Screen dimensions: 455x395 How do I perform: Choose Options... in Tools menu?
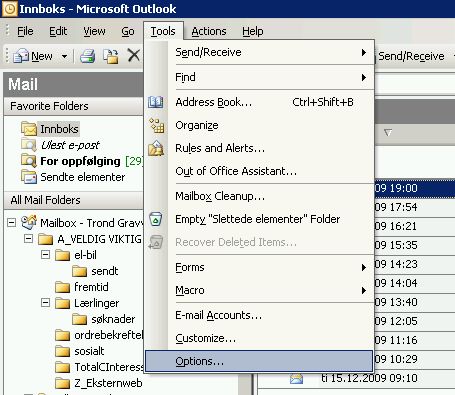tap(259, 361)
